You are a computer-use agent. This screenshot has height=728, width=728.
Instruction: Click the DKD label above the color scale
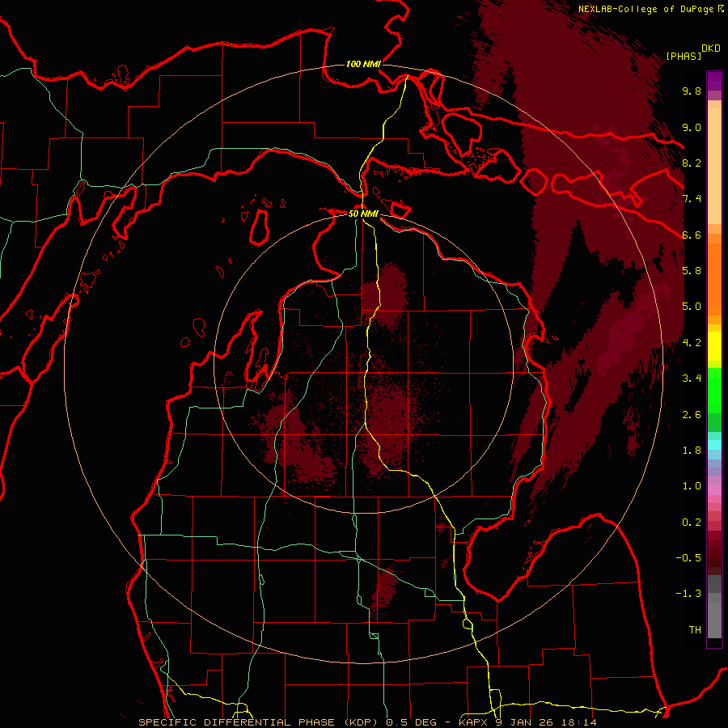point(711,49)
